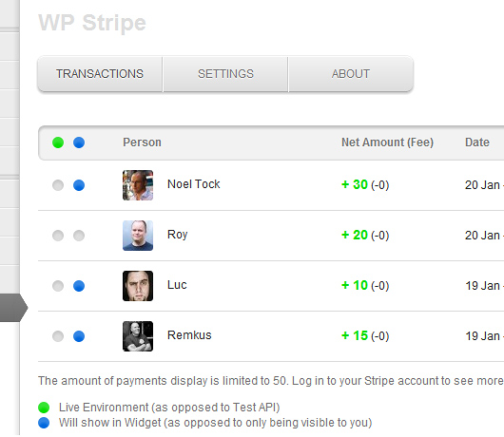
Task: Click Luc's avatar photo
Action: pyautogui.click(x=138, y=286)
